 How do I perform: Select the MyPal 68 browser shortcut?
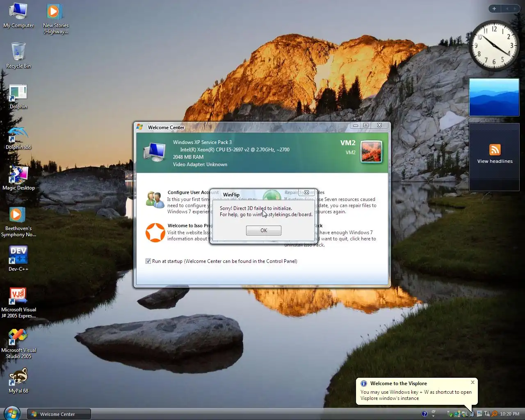pos(18,381)
